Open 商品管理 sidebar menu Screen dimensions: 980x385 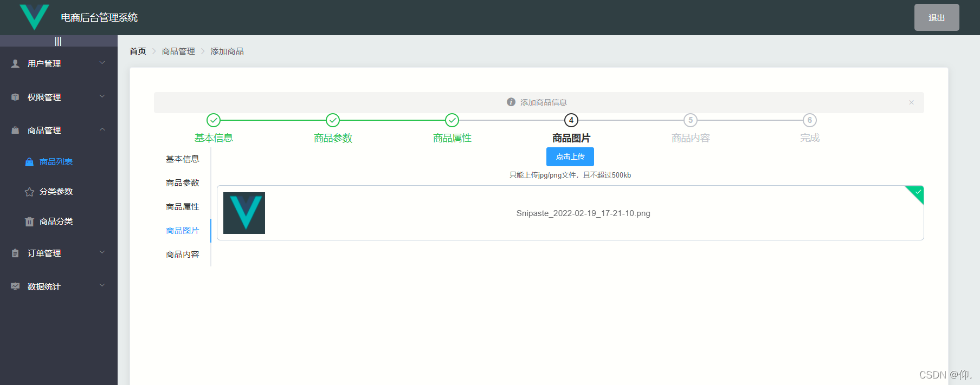tap(59, 130)
